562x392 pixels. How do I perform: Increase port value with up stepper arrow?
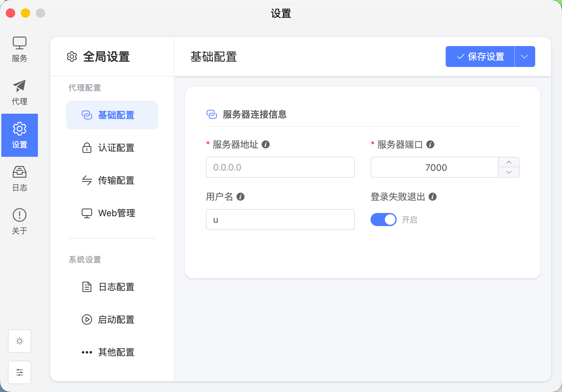pos(509,162)
